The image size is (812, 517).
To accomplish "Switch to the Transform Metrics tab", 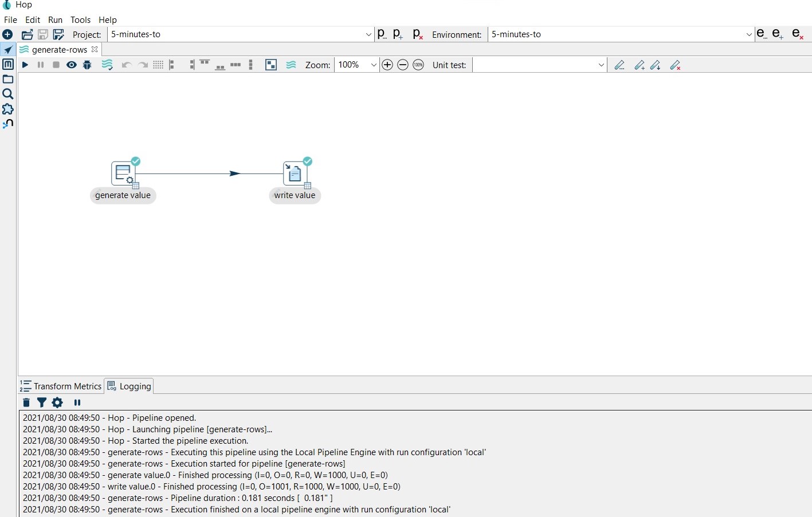I will [61, 386].
